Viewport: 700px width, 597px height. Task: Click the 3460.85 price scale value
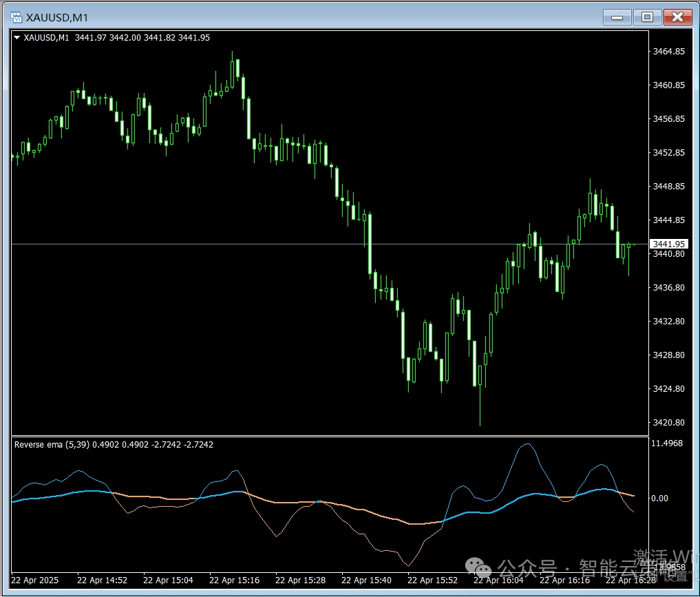pos(668,85)
